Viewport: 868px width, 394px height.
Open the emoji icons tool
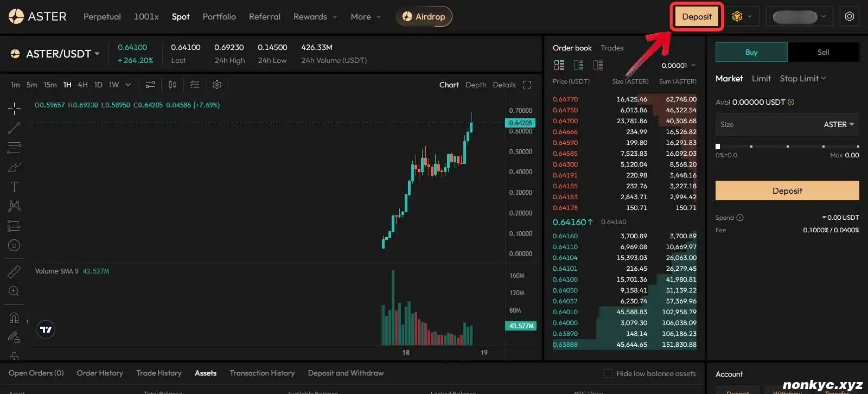coord(14,245)
